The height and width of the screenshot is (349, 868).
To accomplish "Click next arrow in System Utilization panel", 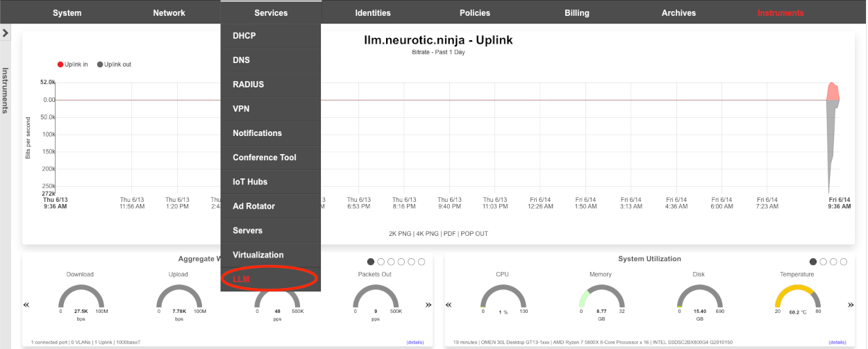I will [x=851, y=305].
